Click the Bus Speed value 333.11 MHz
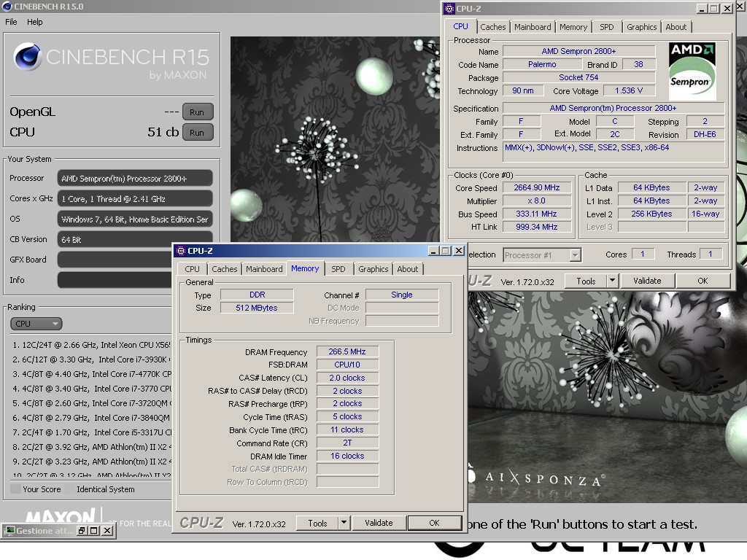Viewport: 747px width, 560px height. [537, 214]
